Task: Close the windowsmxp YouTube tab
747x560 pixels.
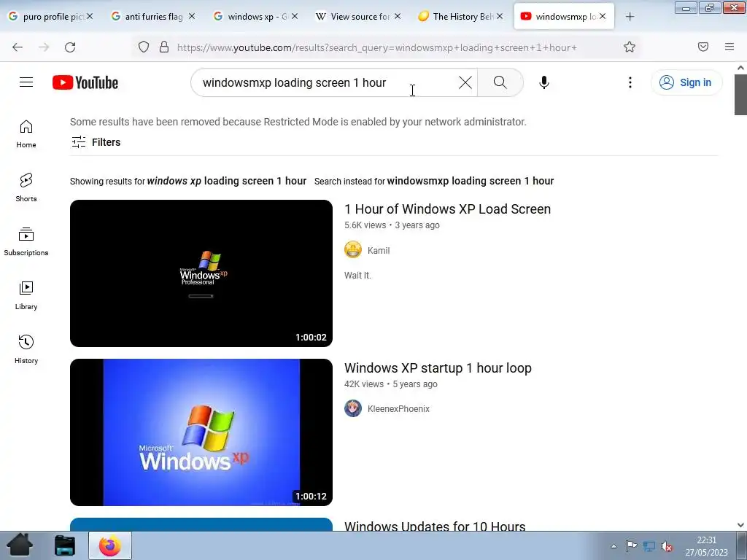Action: point(602,16)
